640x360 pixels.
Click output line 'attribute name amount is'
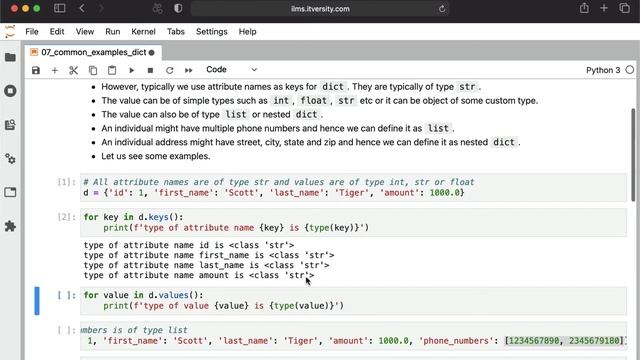[199, 275]
